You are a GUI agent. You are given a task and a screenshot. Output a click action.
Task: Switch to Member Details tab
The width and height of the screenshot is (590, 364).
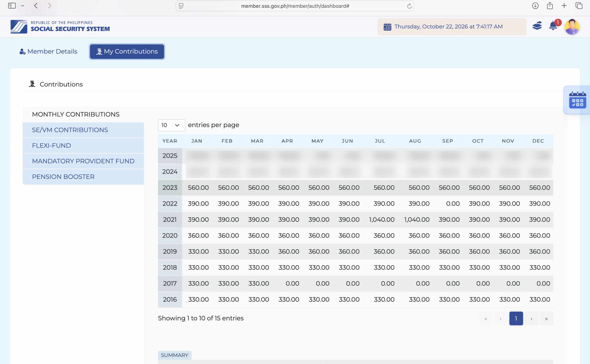pyautogui.click(x=48, y=52)
